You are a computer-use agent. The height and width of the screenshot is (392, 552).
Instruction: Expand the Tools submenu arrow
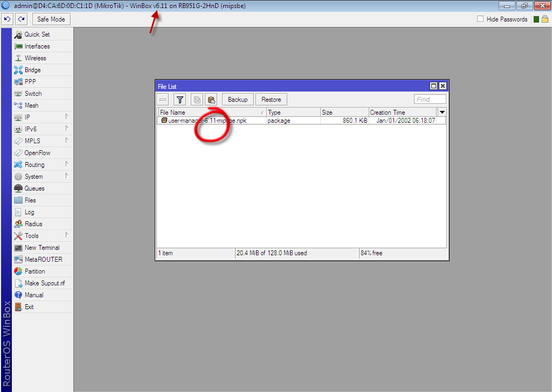[67, 235]
